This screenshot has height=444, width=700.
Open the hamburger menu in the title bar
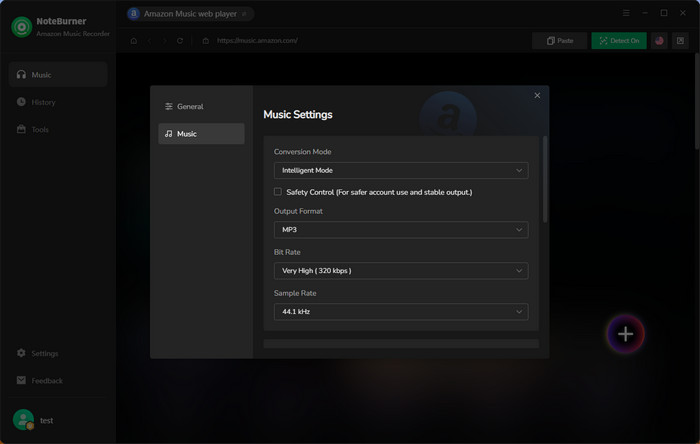tap(626, 13)
